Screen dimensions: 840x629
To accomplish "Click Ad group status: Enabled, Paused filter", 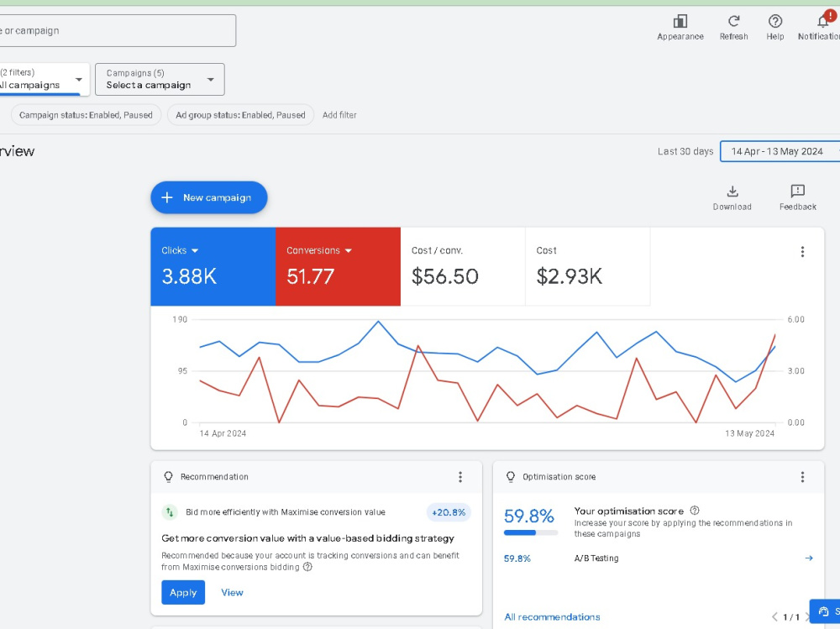I will coord(240,115).
